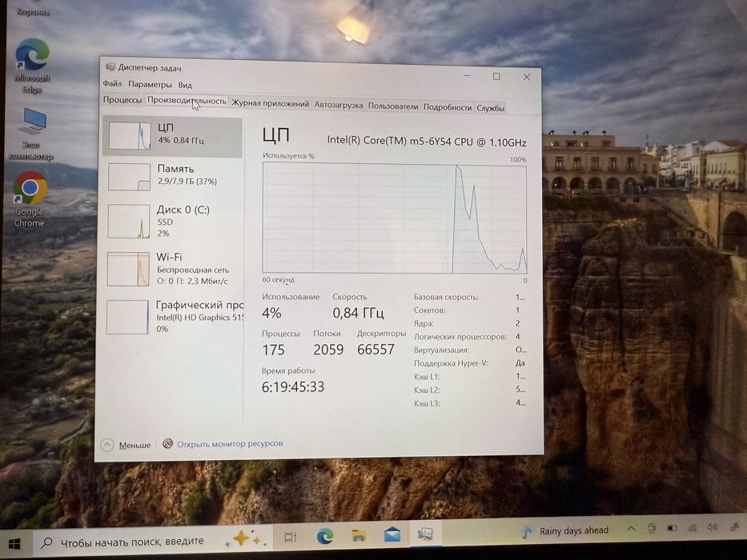This screenshot has height=560, width=747.
Task: Click the Диспетчер задач title bar icon
Action: (110, 67)
